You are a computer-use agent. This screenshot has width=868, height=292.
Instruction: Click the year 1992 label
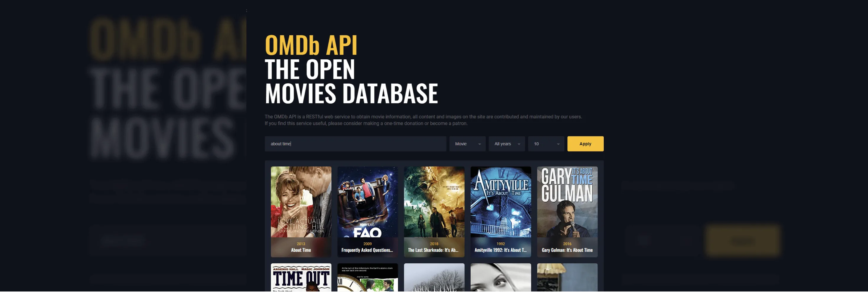(500, 244)
